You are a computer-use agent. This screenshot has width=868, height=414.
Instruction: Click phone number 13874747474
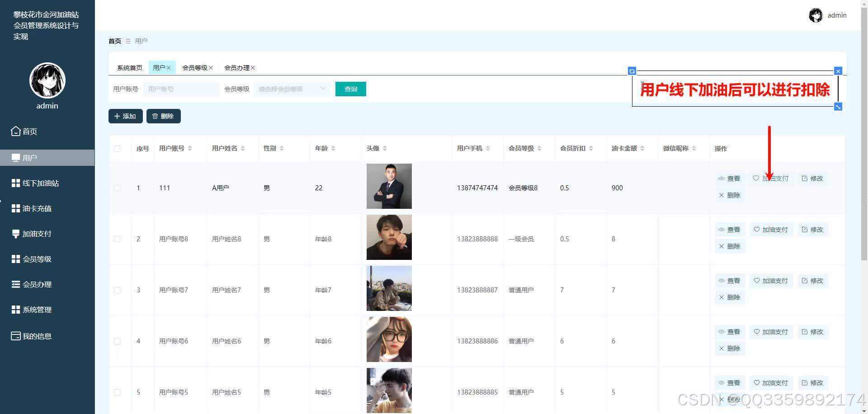click(477, 188)
